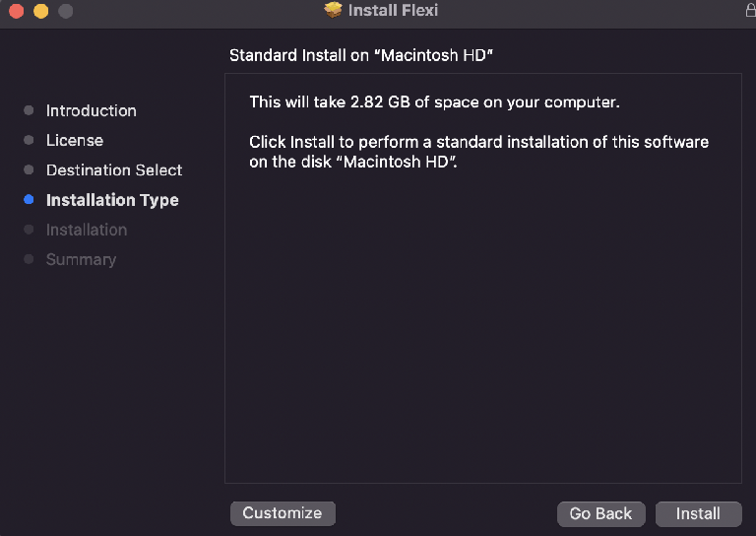Image resolution: width=756 pixels, height=536 pixels.
Task: Open the Customize install options
Action: pyautogui.click(x=283, y=513)
